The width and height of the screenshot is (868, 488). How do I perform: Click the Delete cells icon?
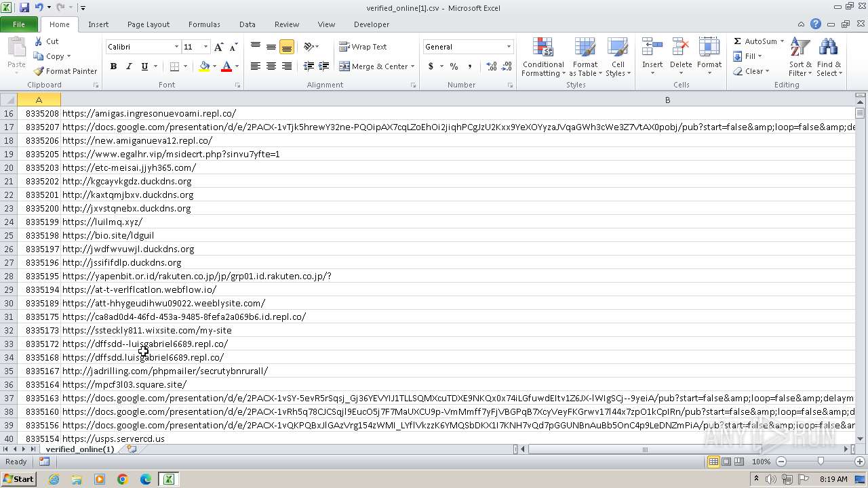[681, 47]
